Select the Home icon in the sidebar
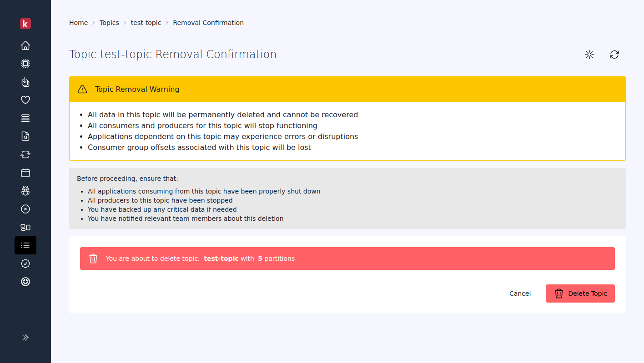 point(25,45)
